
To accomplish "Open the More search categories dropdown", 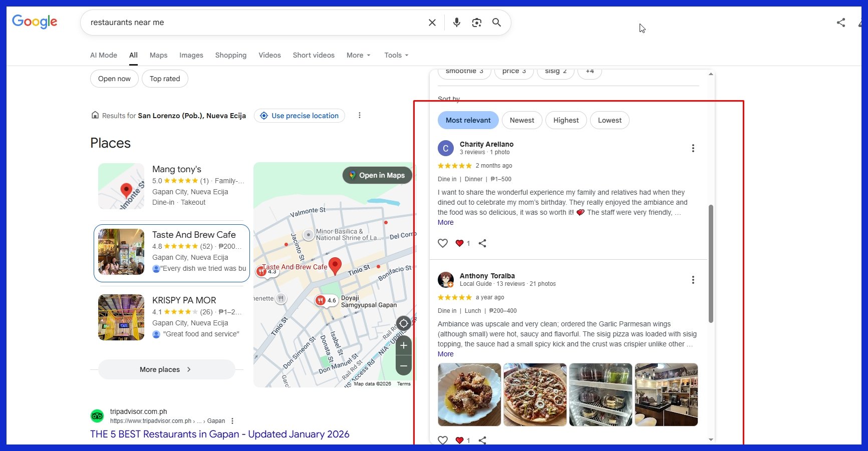I will [x=358, y=55].
